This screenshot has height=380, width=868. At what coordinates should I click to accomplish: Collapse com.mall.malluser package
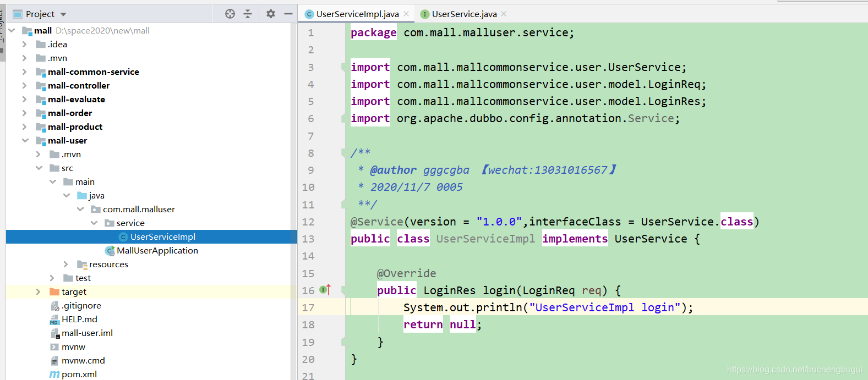click(80, 209)
